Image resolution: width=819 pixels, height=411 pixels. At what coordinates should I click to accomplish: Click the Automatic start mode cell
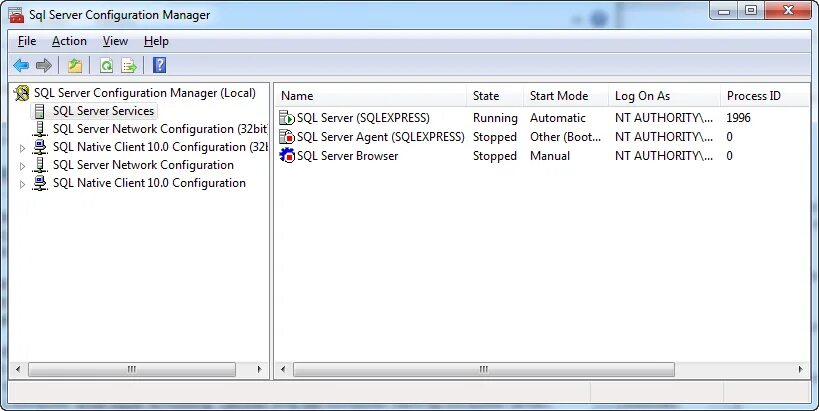pos(558,118)
